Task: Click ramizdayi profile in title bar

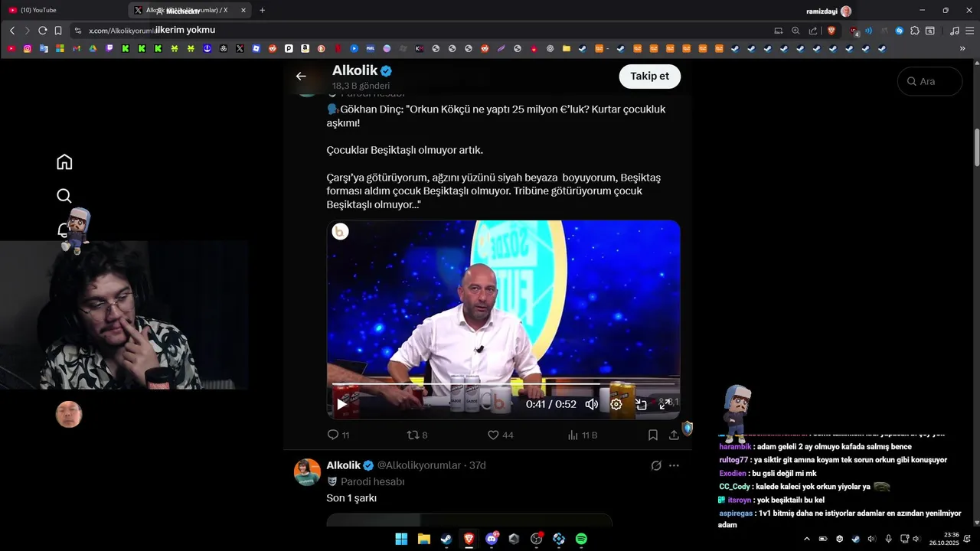Action: (829, 11)
